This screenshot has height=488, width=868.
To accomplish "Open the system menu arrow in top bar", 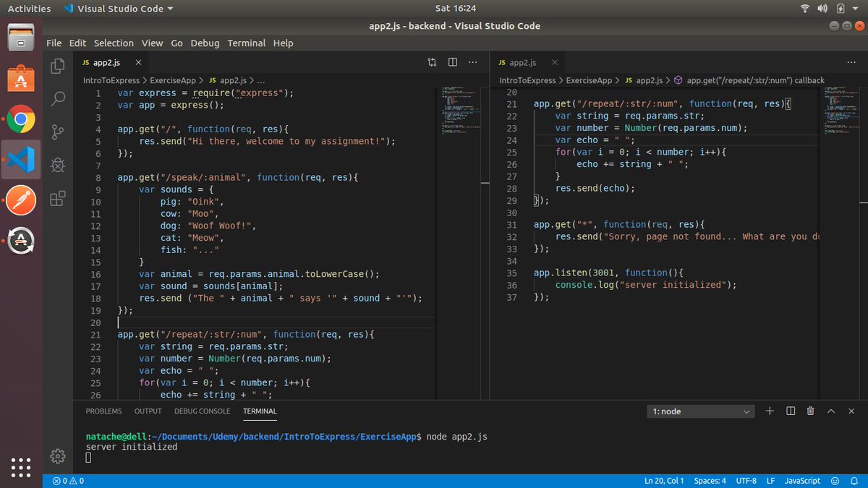I will tap(855, 9).
